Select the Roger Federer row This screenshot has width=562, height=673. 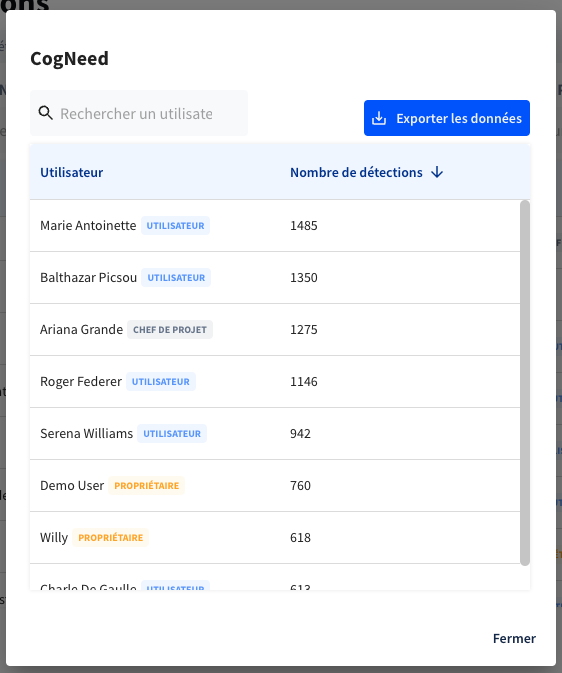(275, 382)
